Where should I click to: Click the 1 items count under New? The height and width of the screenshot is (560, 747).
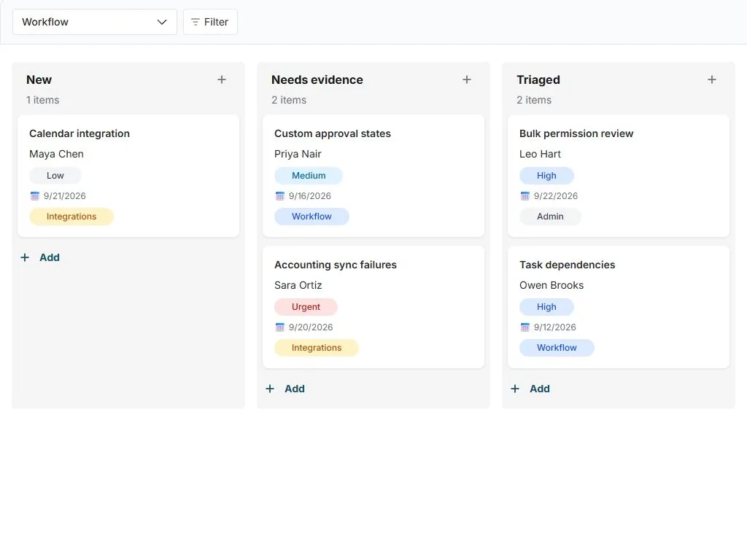43,101
